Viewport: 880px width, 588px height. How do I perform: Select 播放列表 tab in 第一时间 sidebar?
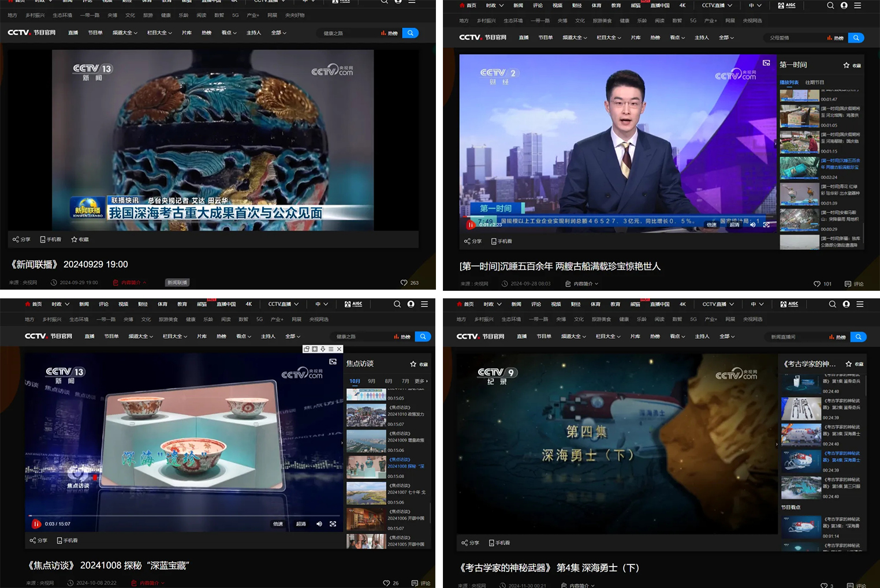tap(789, 83)
